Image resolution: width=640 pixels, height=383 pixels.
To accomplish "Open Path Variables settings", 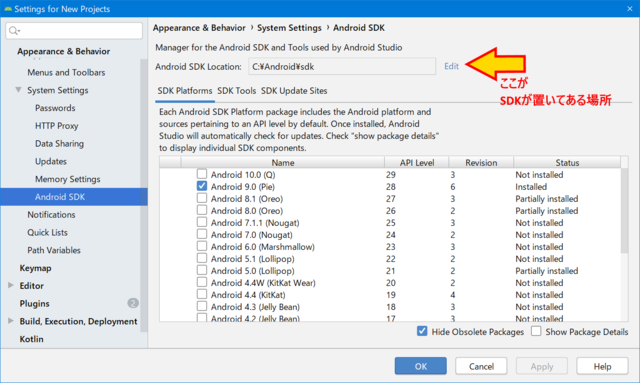I will (54, 250).
